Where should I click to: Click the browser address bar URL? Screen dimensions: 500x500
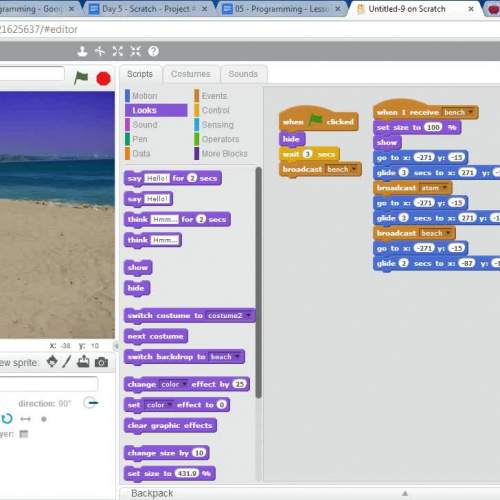[39, 29]
